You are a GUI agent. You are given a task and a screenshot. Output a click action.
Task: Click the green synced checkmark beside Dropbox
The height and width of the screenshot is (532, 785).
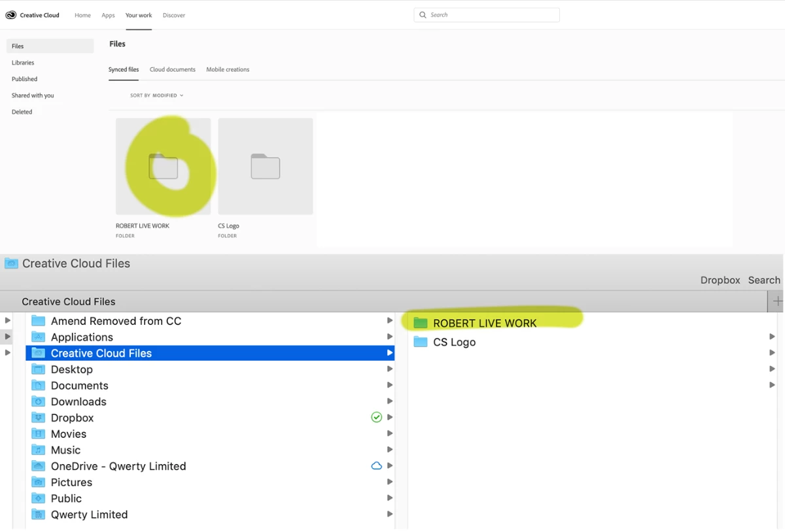pyautogui.click(x=376, y=417)
